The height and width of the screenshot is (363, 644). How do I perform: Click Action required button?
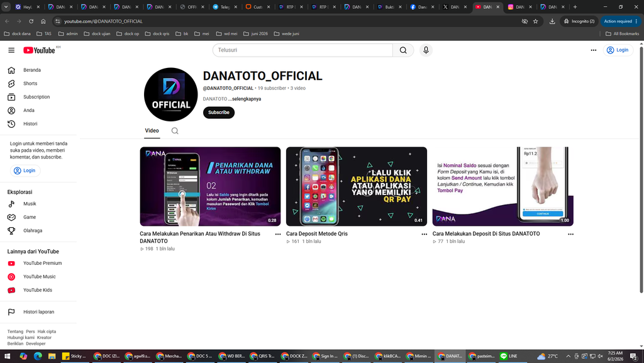(x=621, y=21)
